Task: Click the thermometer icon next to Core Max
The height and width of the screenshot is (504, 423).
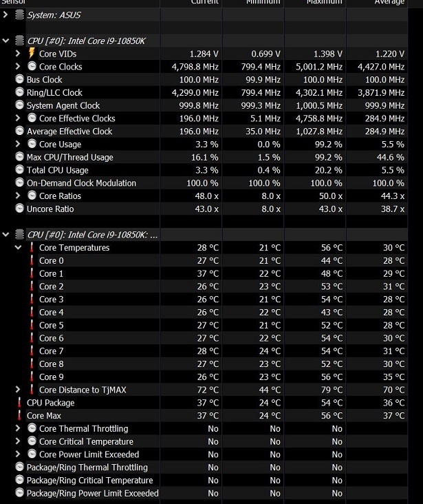Action: click(x=19, y=416)
